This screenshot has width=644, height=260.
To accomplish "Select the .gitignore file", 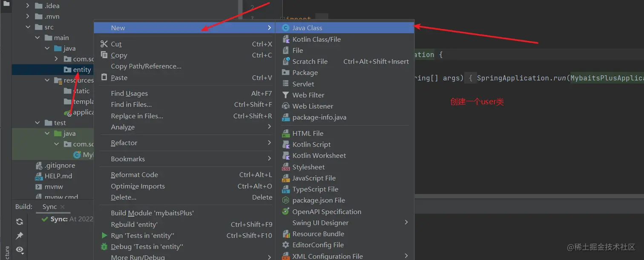I will point(60,165).
